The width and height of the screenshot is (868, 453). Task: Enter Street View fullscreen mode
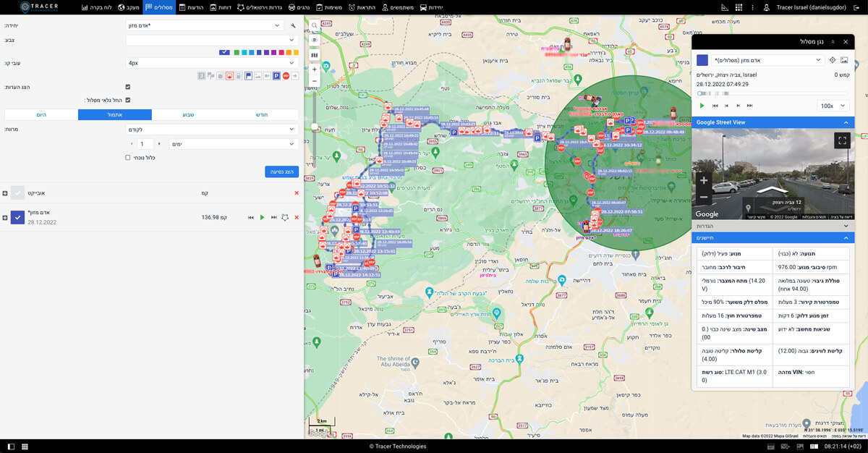[x=841, y=140]
